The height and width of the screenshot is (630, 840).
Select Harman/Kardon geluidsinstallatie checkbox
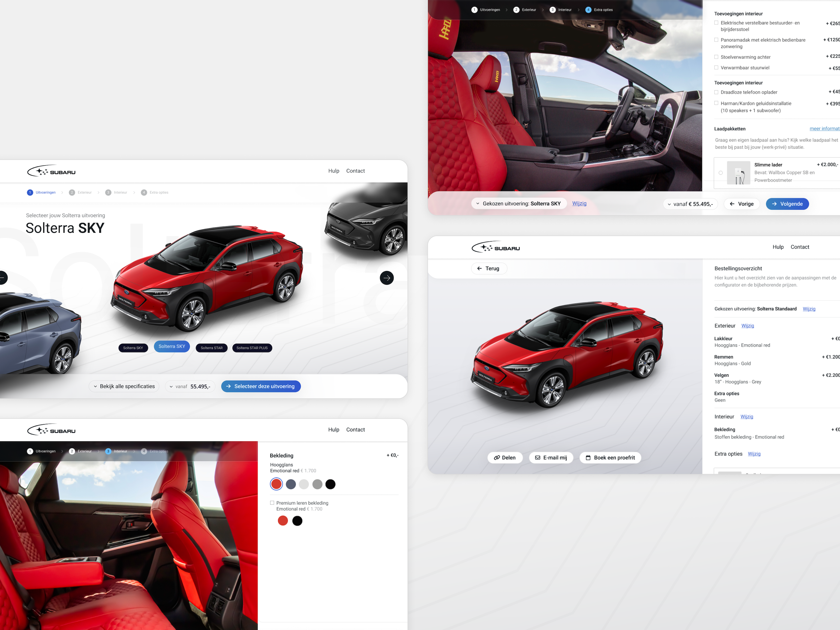[x=716, y=103]
